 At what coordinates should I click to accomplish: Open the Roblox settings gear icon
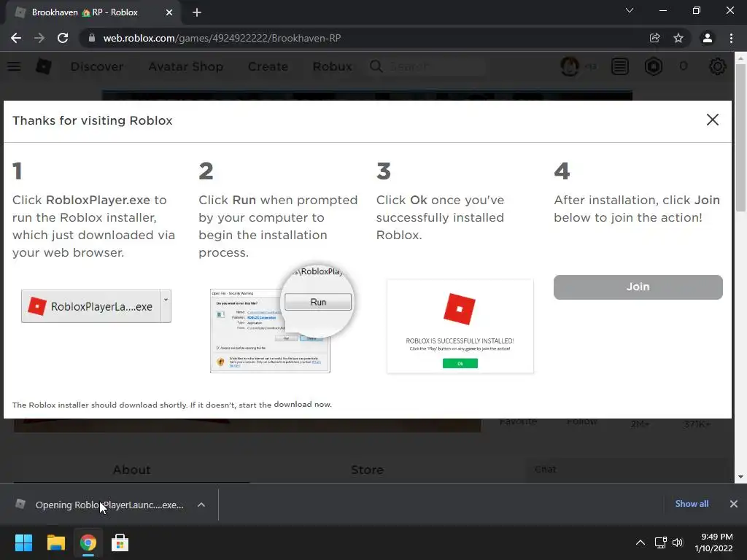click(x=718, y=66)
